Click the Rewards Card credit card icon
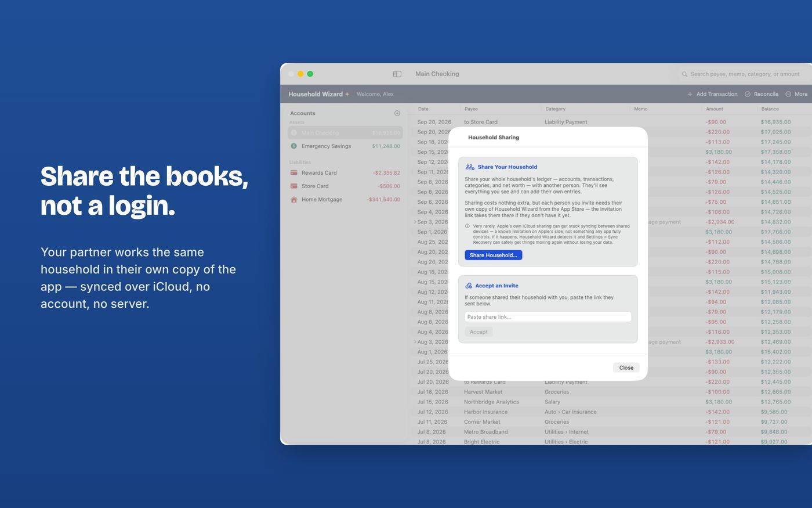Screen dimensions: 812x508 [x=294, y=172]
